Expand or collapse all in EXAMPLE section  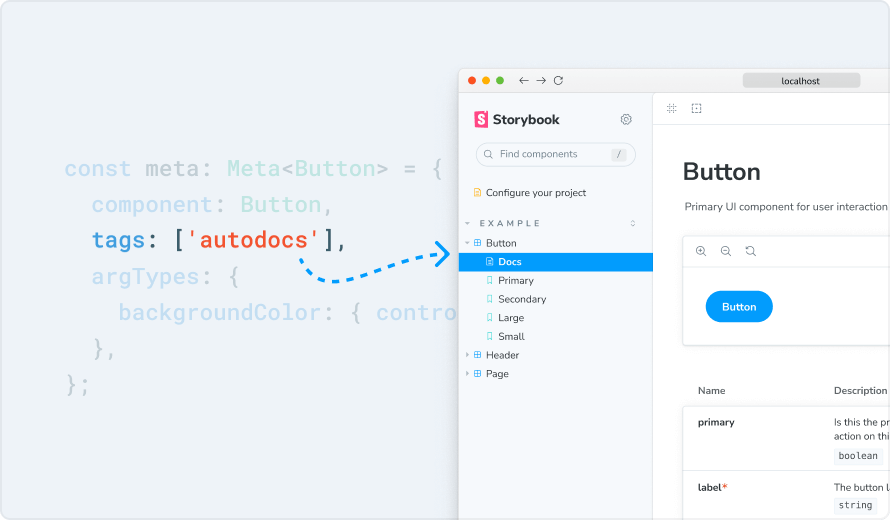(632, 223)
